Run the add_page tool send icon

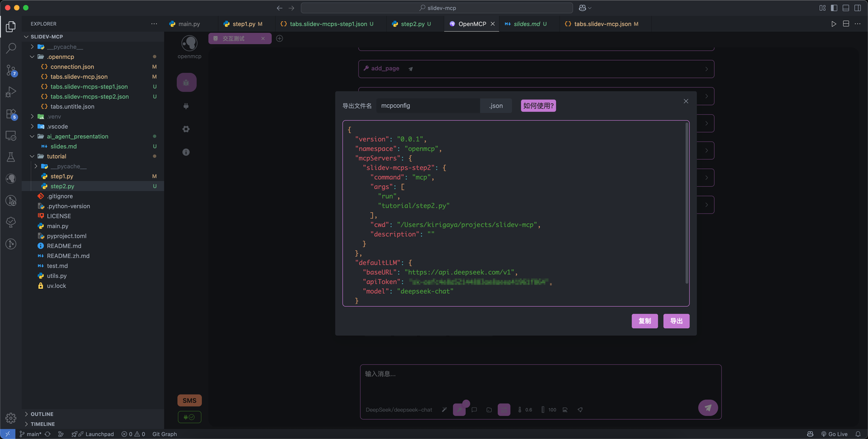[410, 69]
